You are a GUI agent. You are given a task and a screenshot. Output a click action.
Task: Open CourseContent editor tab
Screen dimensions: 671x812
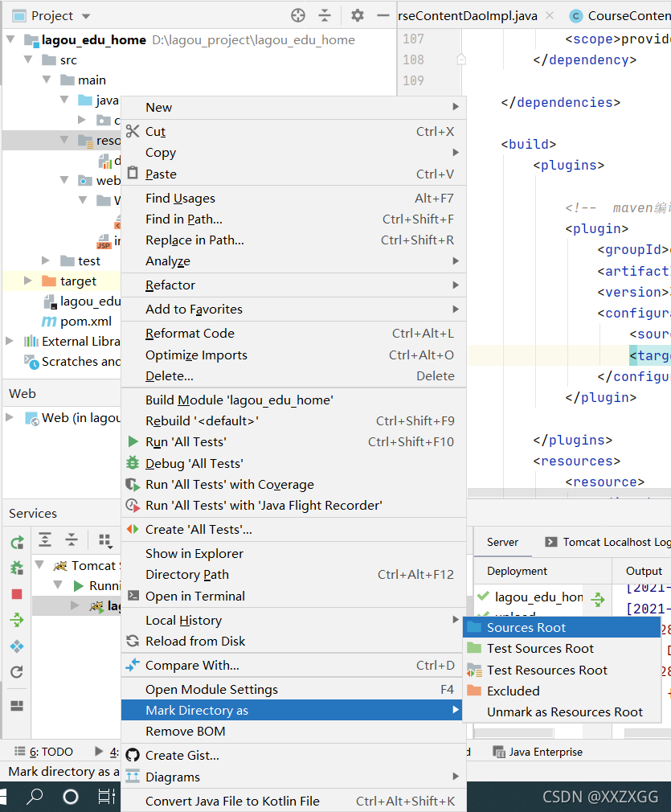[x=619, y=15]
